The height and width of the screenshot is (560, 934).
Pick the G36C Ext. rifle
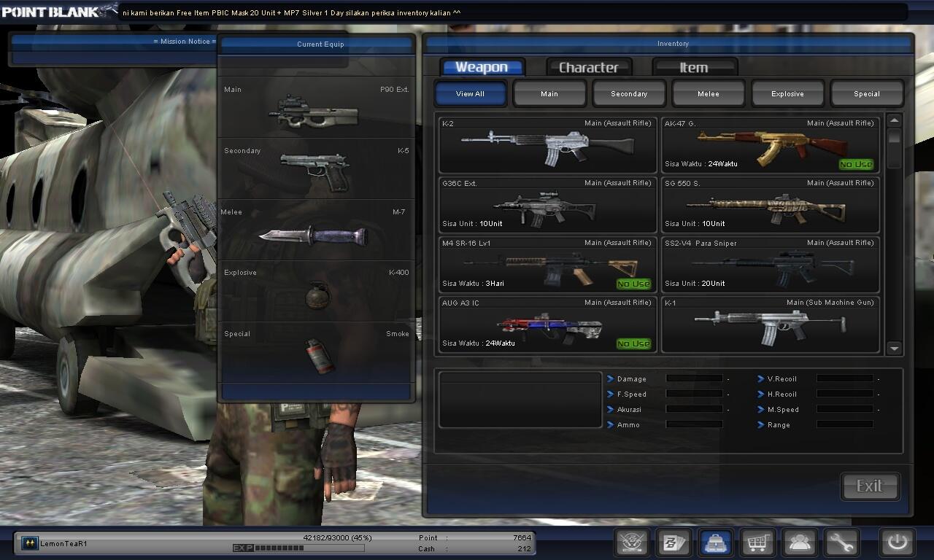click(x=548, y=204)
